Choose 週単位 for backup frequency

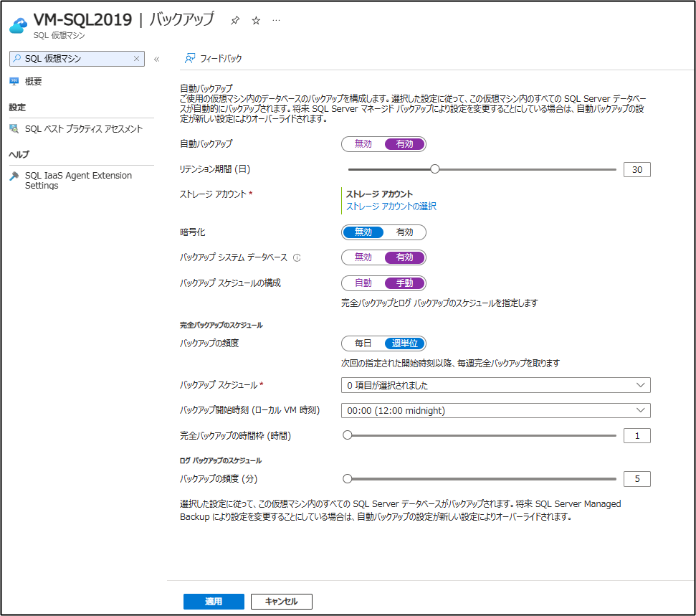tap(404, 343)
